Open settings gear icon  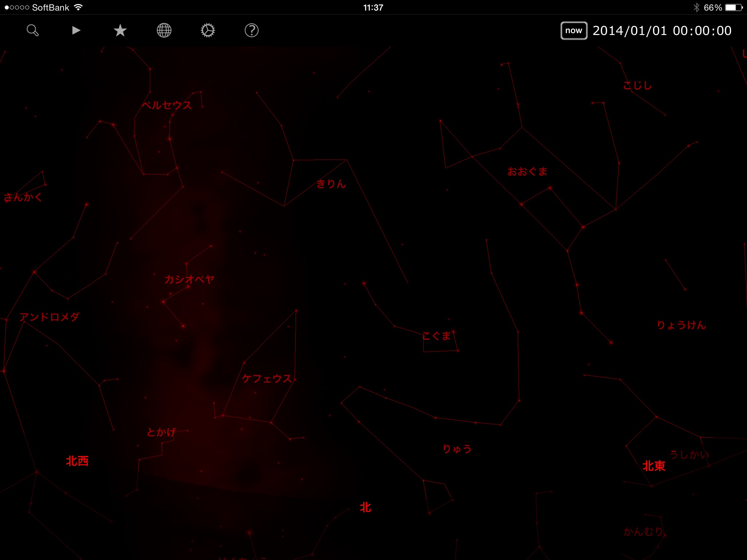coord(208,30)
